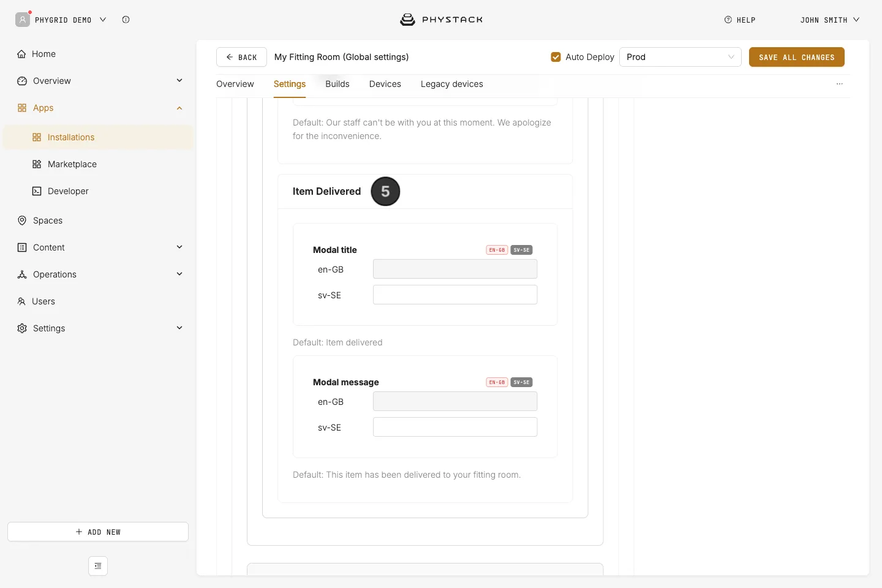Screen dimensions: 882x588
Task: Expand the Operations menu chevron
Action: click(x=179, y=274)
